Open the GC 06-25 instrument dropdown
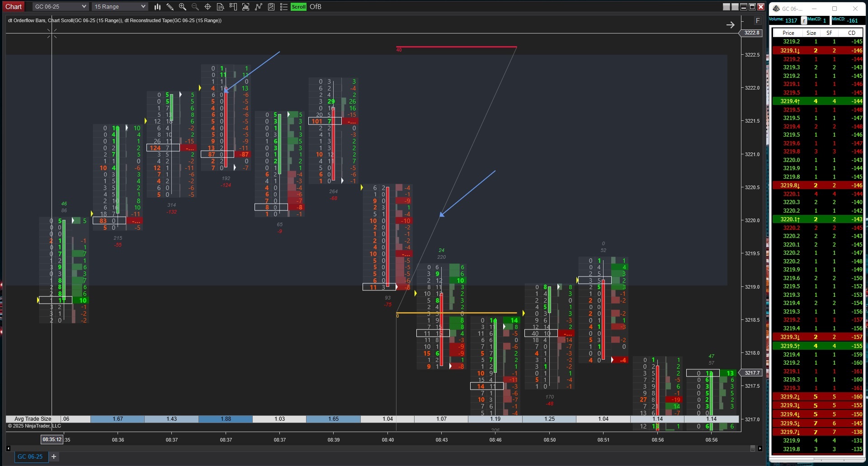Viewport: 868px width, 466px height. tap(60, 7)
